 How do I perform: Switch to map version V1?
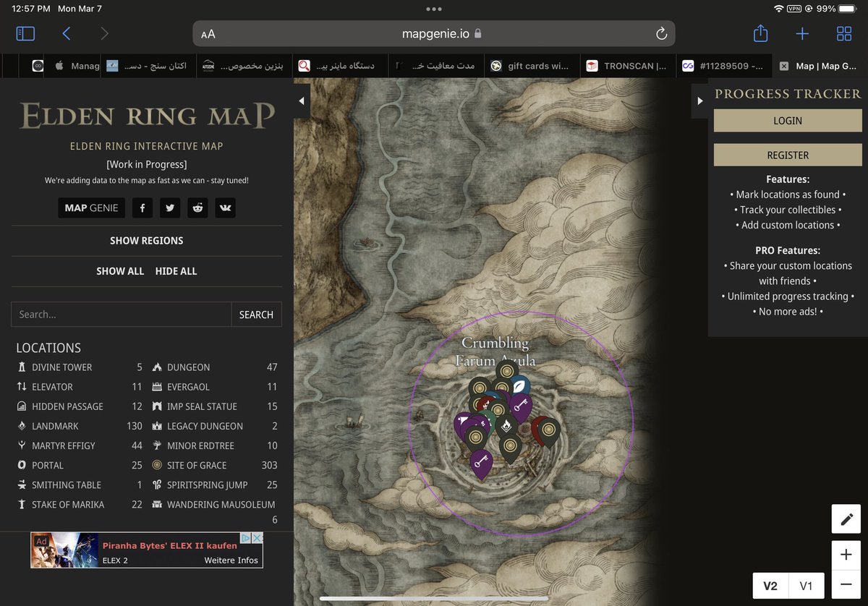[x=806, y=586]
